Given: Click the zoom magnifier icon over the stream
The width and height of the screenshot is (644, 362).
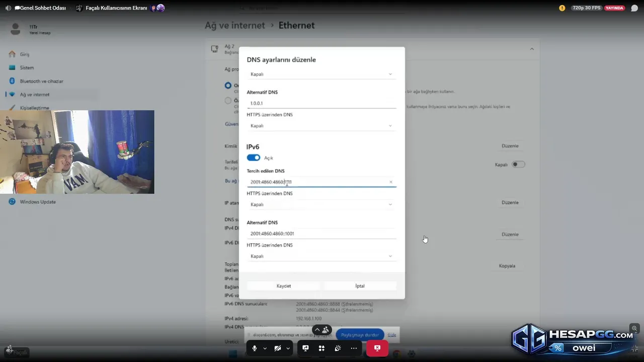Looking at the screenshot, I should tap(635, 328).
